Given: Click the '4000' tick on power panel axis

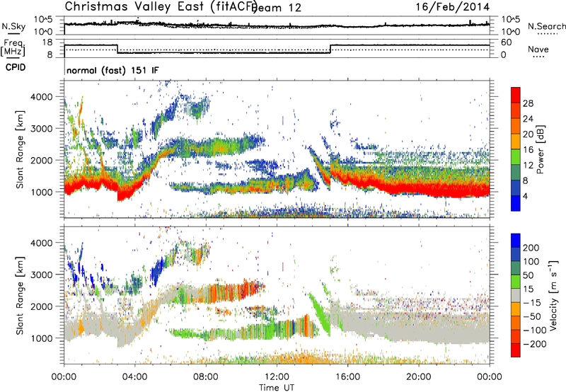Looking at the screenshot, I should click(42, 97).
